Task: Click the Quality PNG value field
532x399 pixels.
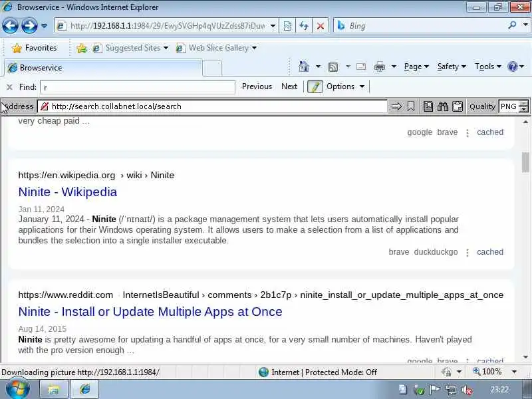Action: tap(509, 106)
